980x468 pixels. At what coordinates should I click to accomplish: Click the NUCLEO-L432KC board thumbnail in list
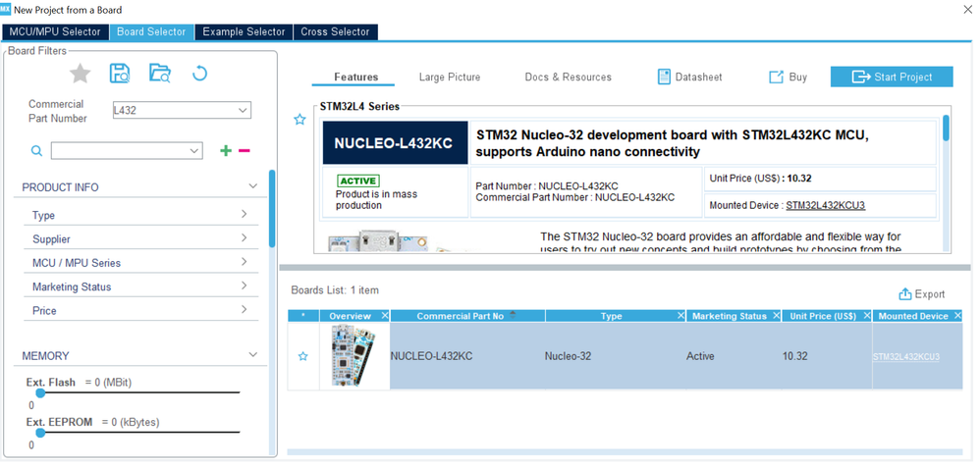[x=354, y=355]
